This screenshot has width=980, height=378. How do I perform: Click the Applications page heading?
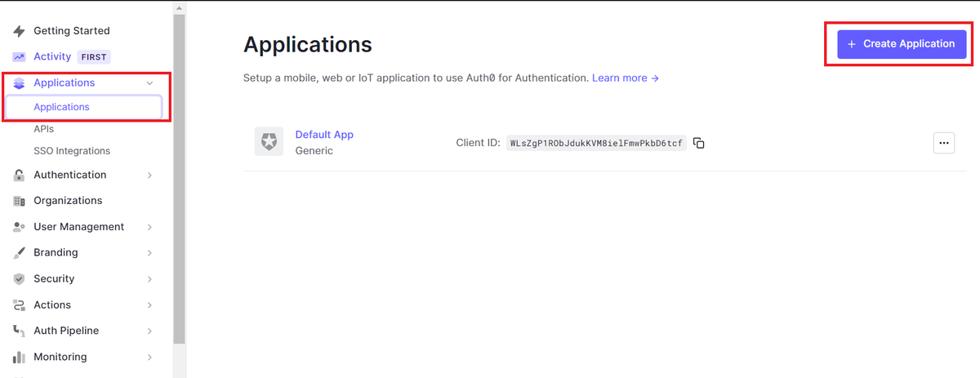(x=308, y=44)
